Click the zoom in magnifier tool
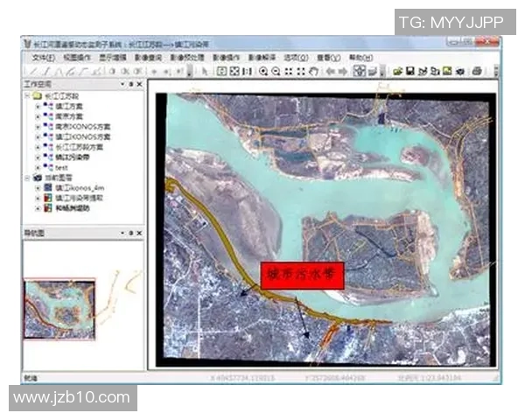 (263, 71)
